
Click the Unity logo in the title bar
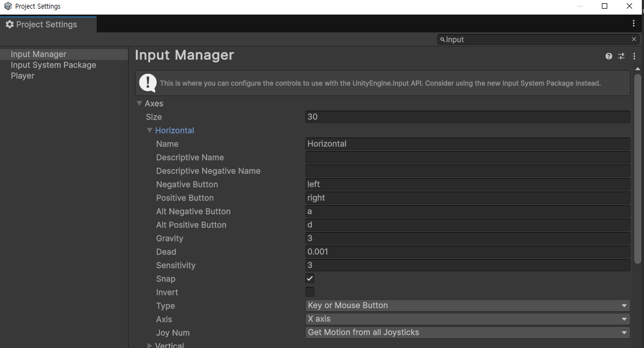click(x=8, y=6)
